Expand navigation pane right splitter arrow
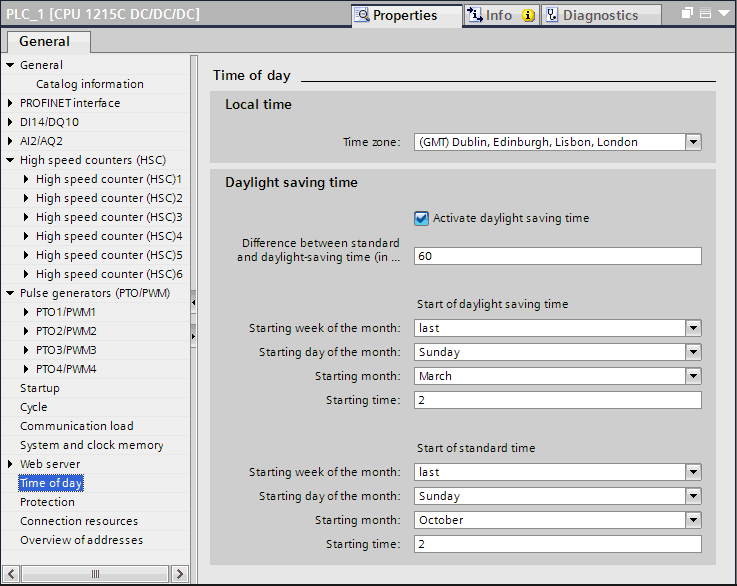Image resolution: width=737 pixels, height=586 pixels. pos(193,336)
